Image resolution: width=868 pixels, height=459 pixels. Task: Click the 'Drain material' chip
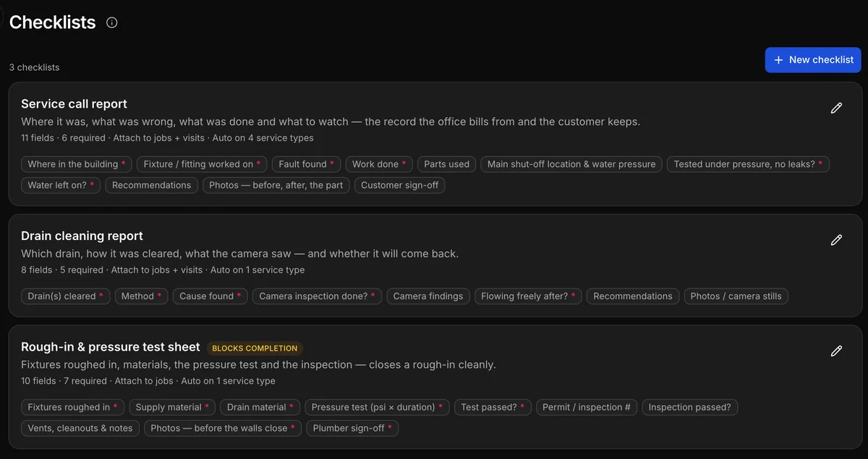click(x=260, y=407)
